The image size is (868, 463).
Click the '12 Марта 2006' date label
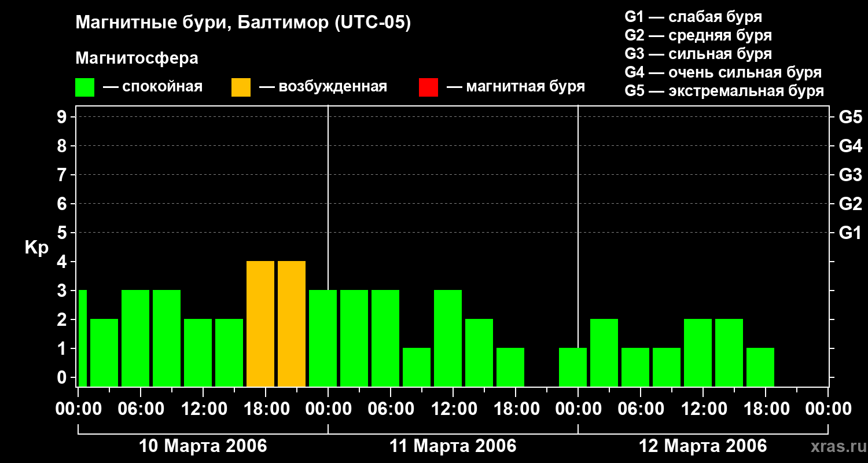[x=703, y=446]
